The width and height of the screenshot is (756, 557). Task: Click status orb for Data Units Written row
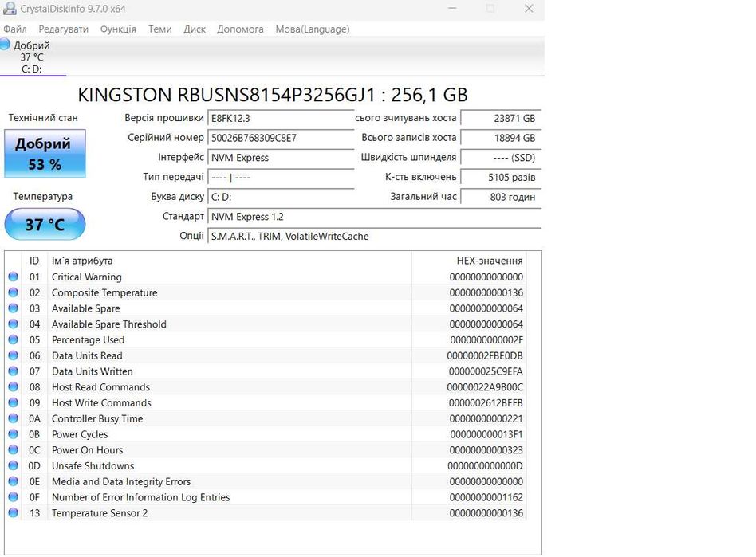pyautogui.click(x=13, y=371)
